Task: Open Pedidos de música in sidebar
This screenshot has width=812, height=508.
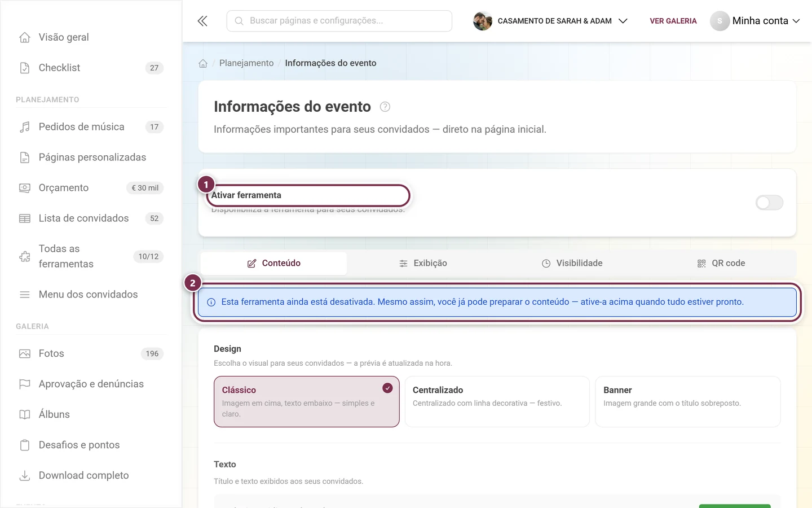Action: (x=91, y=127)
